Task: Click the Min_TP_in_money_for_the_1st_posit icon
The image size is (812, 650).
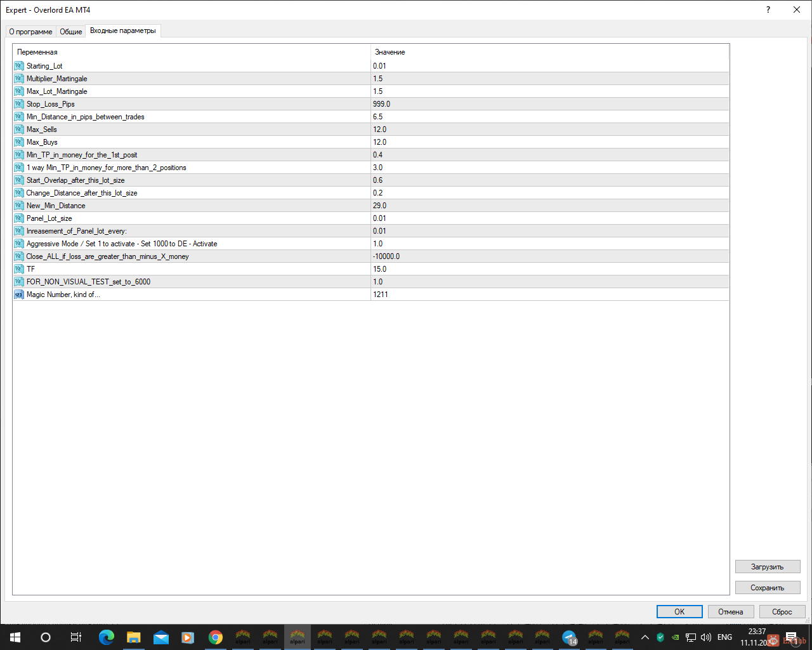Action: click(19, 155)
